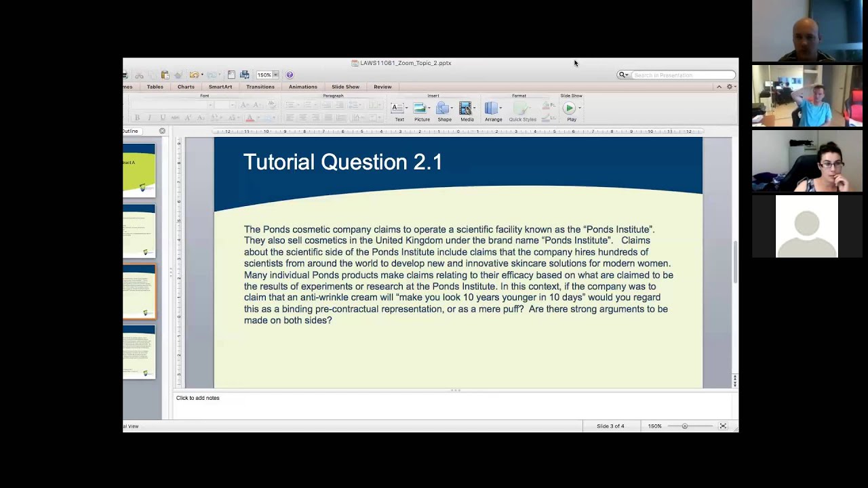Open the Slide Show ribbon tab
Screen dimensions: 868x488
(345, 87)
